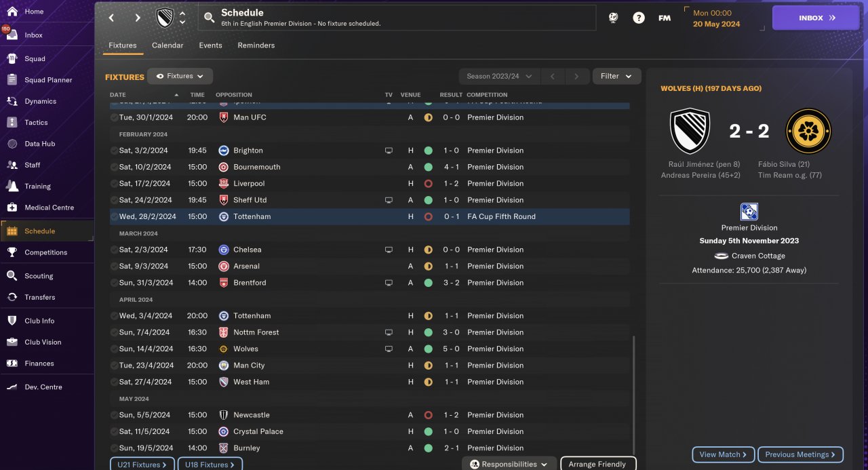The width and height of the screenshot is (868, 470).
Task: Open Scouting via the magnifier sidebar icon
Action: pos(12,276)
